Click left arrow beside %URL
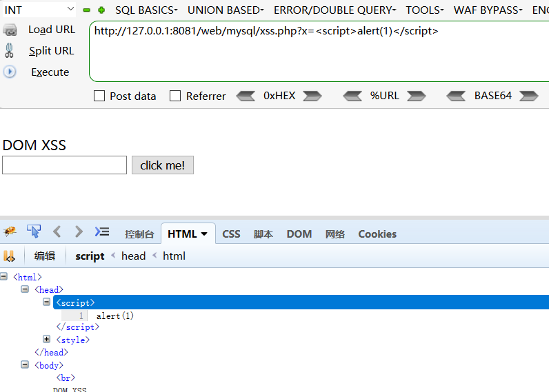Image resolution: width=549 pixels, height=392 pixels. click(352, 96)
